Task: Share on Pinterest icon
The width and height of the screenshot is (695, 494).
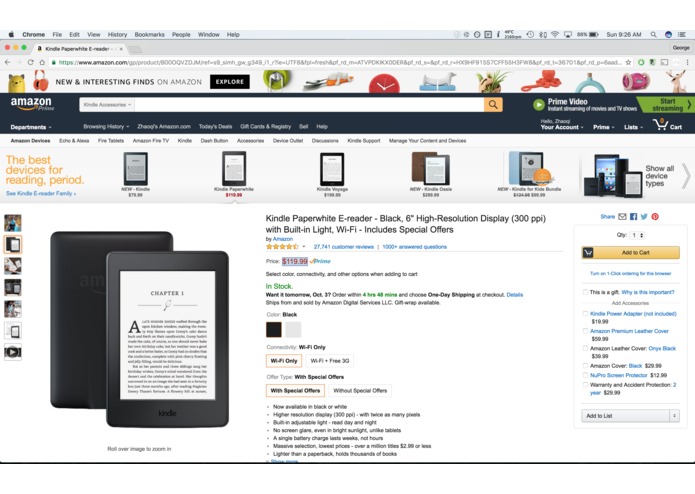Action: point(655,217)
